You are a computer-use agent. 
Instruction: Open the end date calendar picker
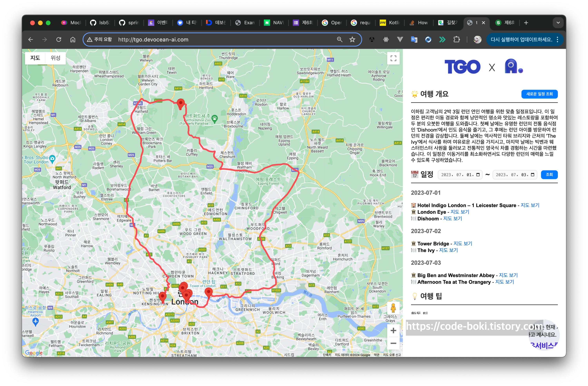[x=532, y=175]
